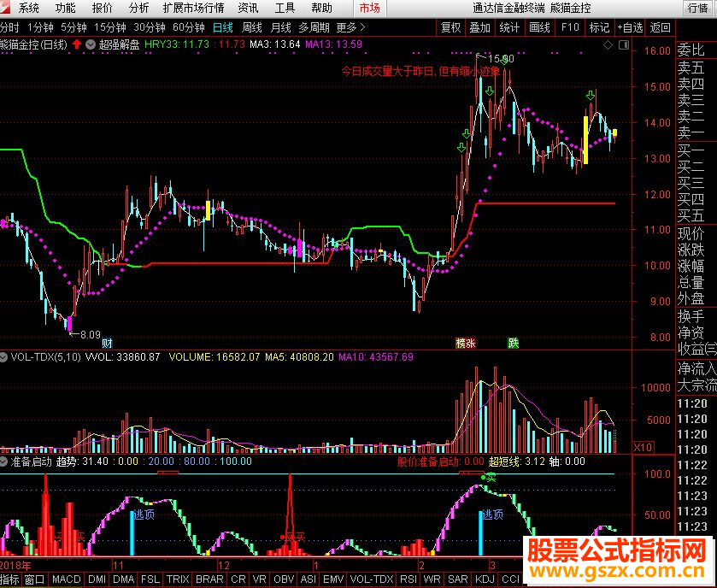Switch to the 1分钟 period
The width and height of the screenshot is (717, 588).
coord(40,28)
